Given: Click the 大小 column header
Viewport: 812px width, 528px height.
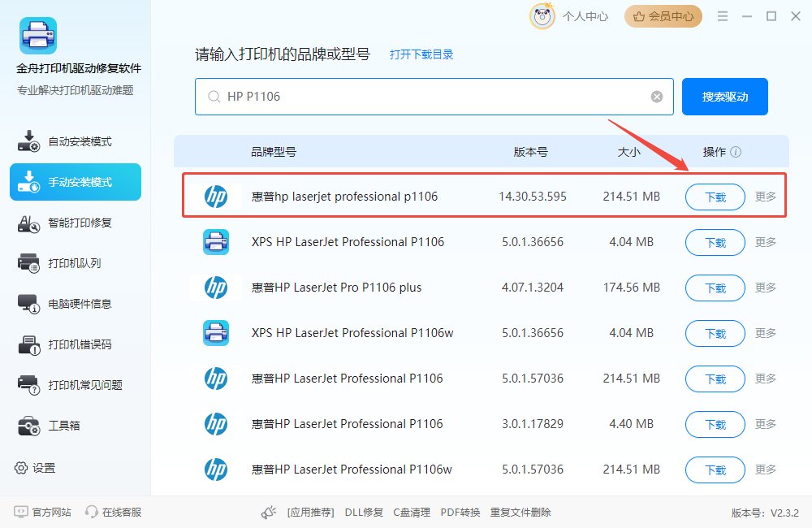Looking at the screenshot, I should 629,152.
